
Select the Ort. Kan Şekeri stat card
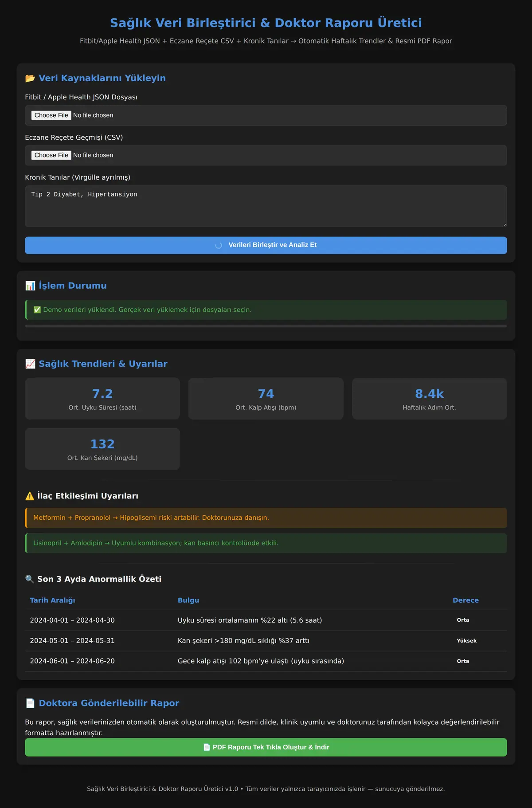pyautogui.click(x=102, y=449)
